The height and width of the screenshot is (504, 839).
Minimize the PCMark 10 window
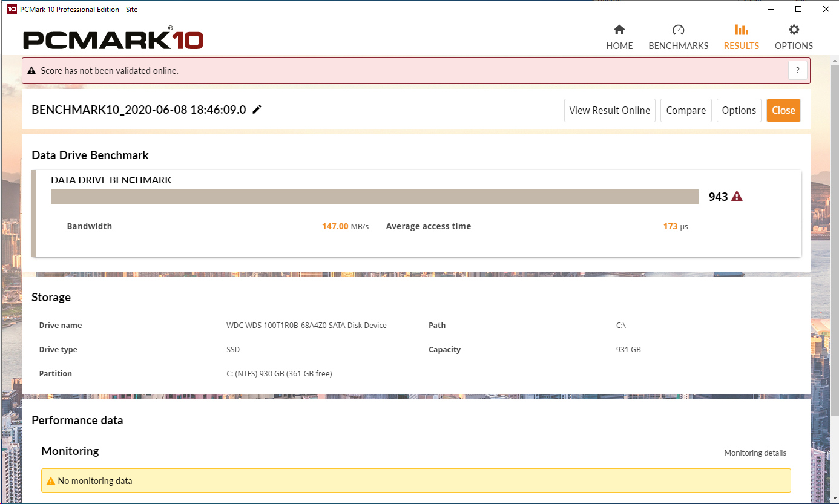tap(771, 9)
